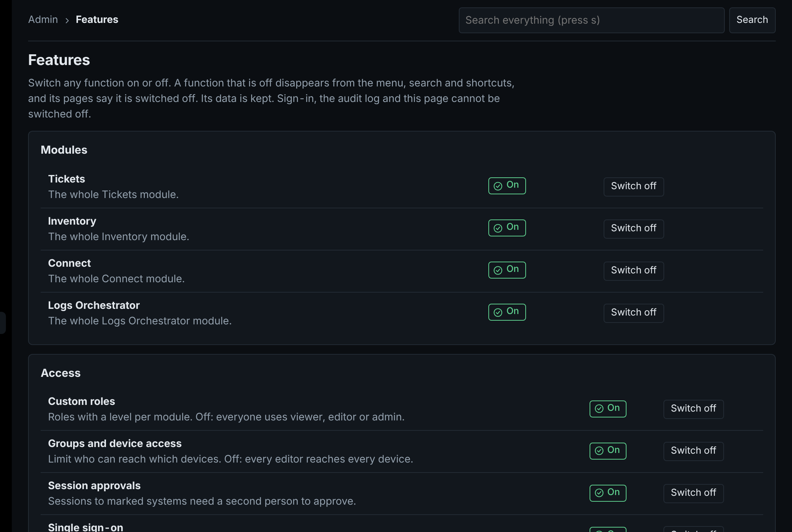Focus the Search everything input field
Screen dimensions: 792x532
click(591, 20)
